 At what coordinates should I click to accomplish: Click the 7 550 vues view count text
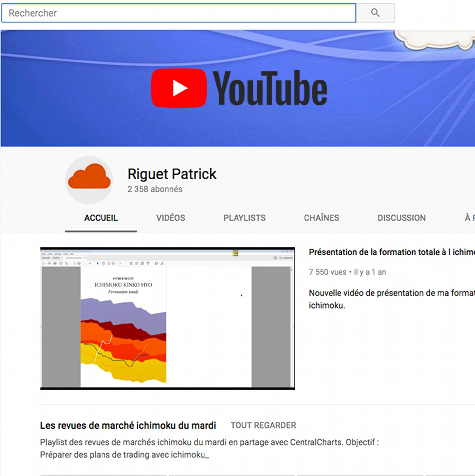point(328,272)
